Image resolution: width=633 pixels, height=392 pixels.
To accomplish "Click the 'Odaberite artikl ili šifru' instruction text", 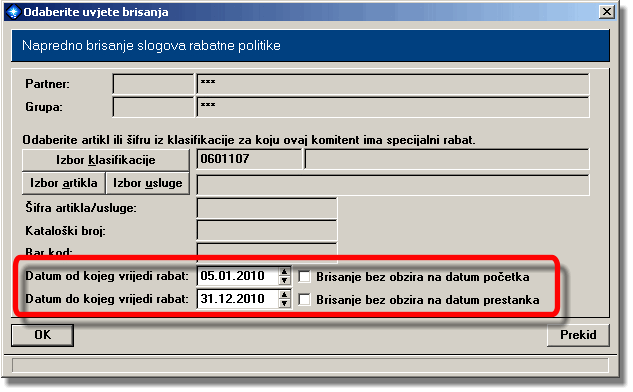I will (249, 140).
